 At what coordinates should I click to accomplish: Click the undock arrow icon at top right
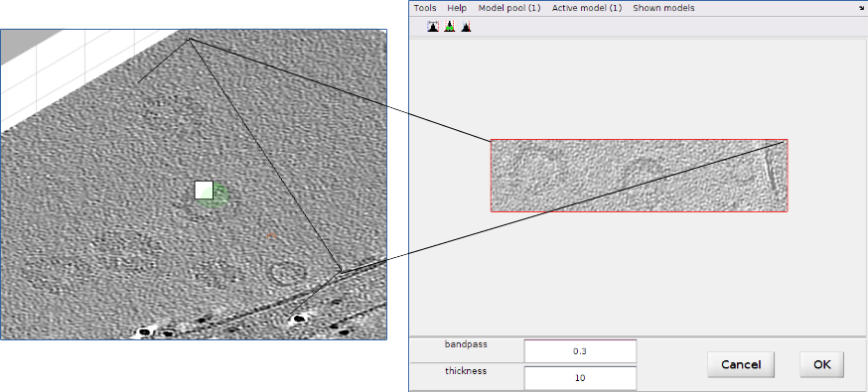coord(861,8)
